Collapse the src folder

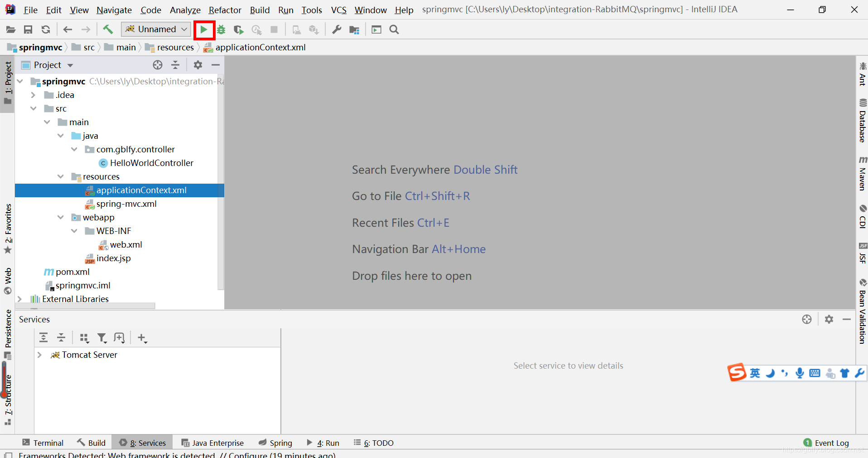pos(33,108)
